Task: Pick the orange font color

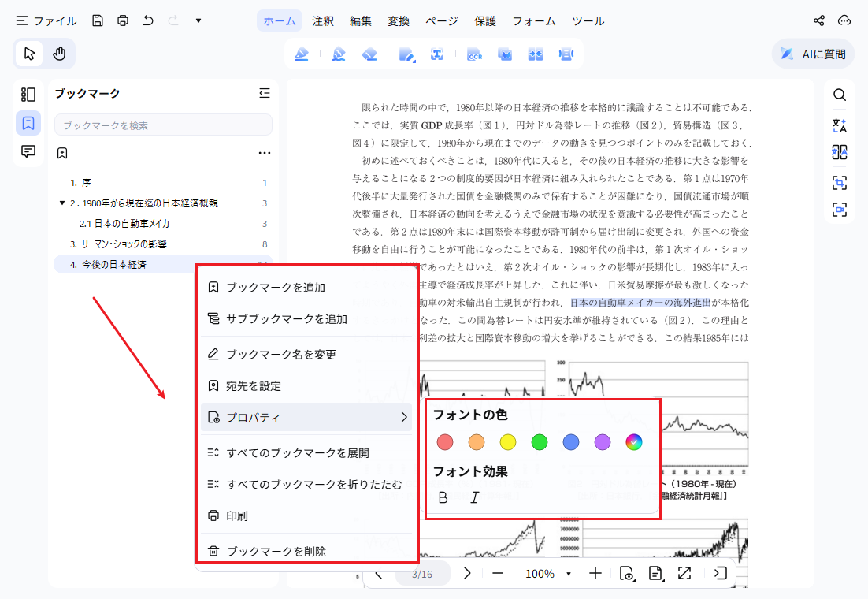Action: tap(477, 442)
